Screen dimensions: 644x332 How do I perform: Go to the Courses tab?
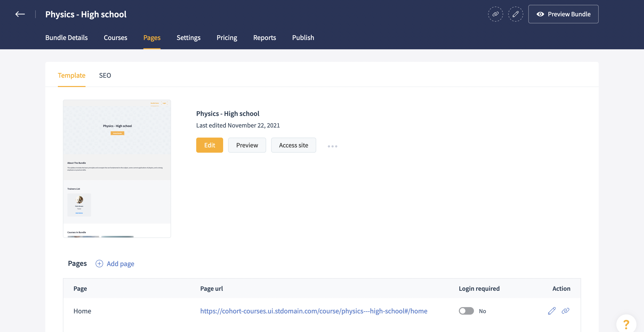[x=115, y=38]
